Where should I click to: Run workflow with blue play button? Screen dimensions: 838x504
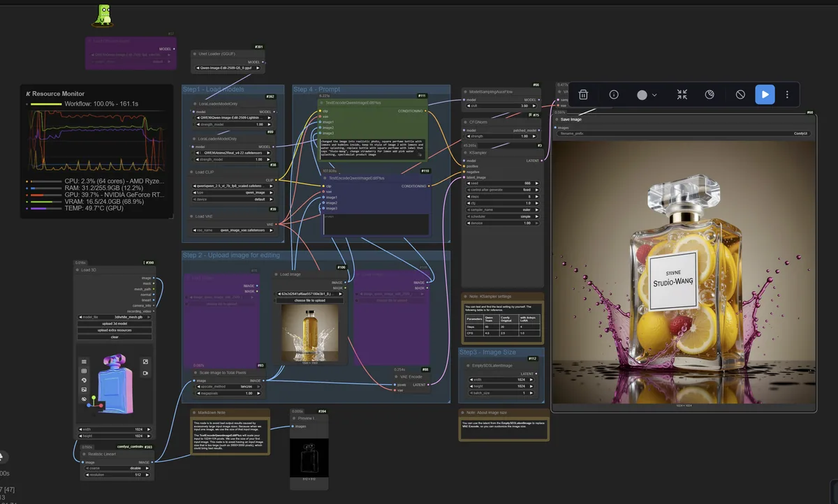pyautogui.click(x=765, y=94)
